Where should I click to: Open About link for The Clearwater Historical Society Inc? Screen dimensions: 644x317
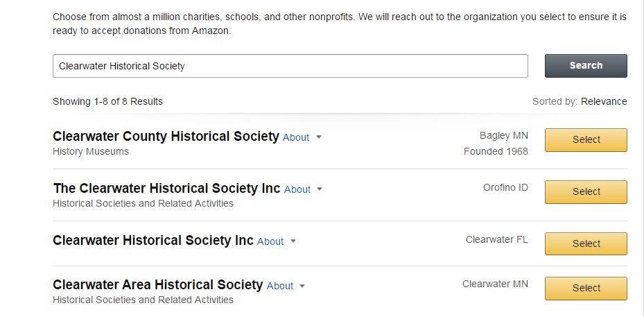297,189
